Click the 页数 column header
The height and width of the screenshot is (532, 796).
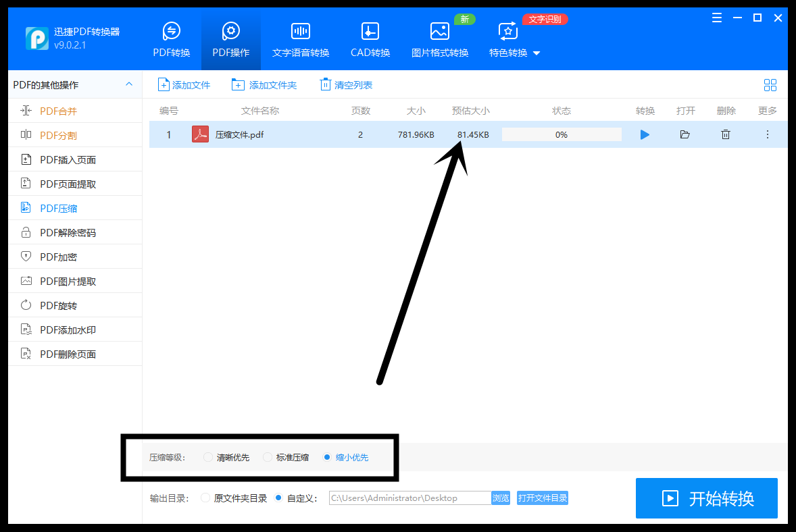[x=361, y=111]
